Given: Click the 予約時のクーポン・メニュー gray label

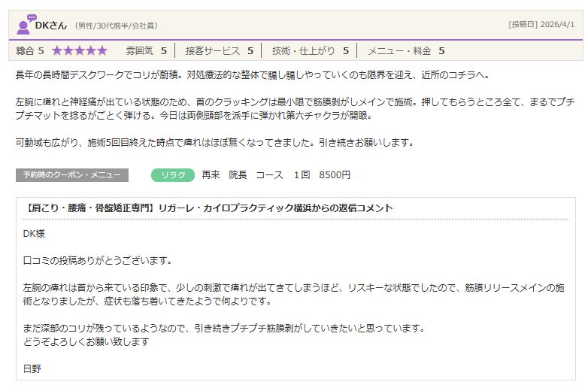Looking at the screenshot, I should click(x=71, y=175).
